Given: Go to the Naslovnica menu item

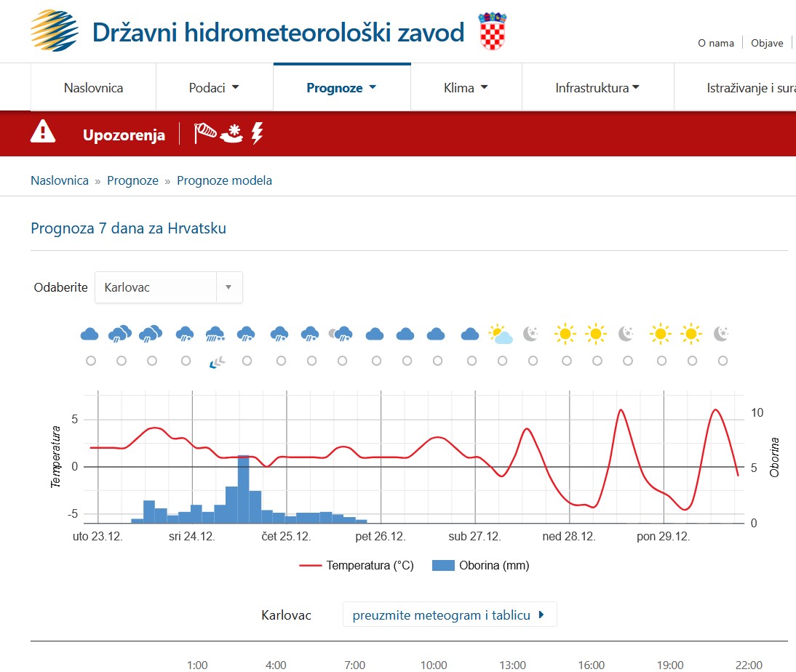Looking at the screenshot, I should [x=93, y=88].
